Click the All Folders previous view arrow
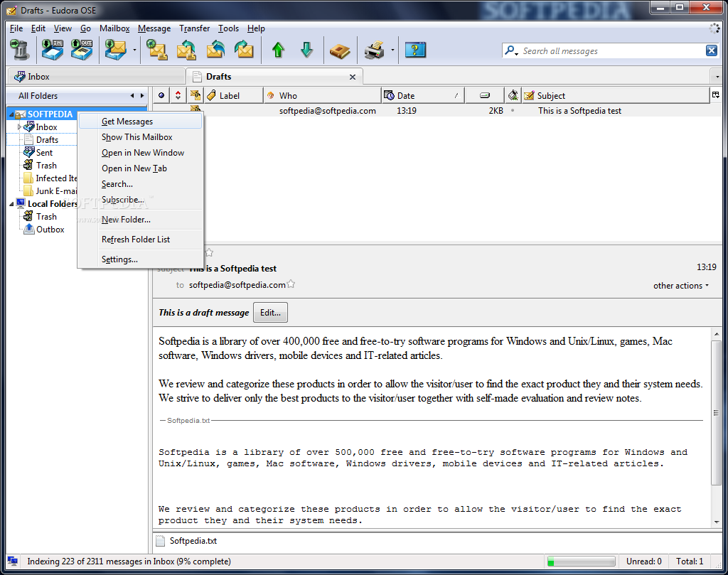 [132, 96]
